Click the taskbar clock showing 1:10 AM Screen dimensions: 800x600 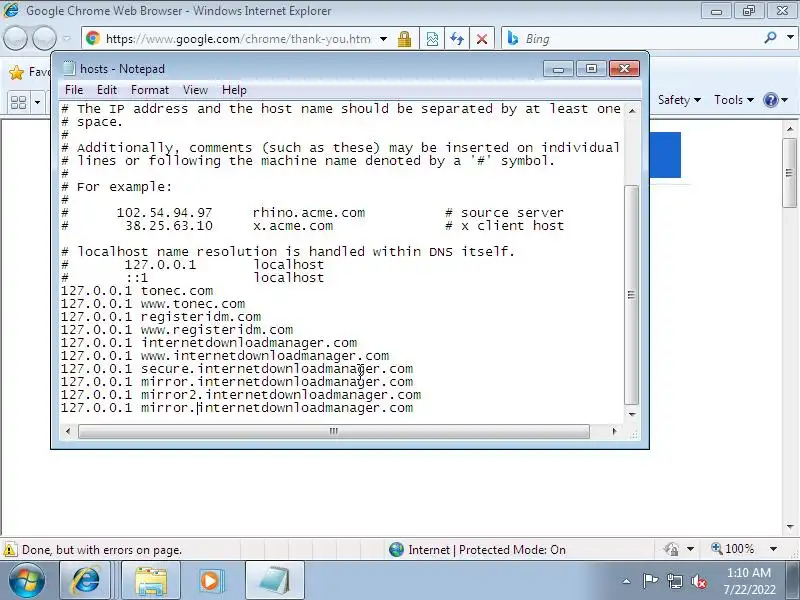coord(748,581)
